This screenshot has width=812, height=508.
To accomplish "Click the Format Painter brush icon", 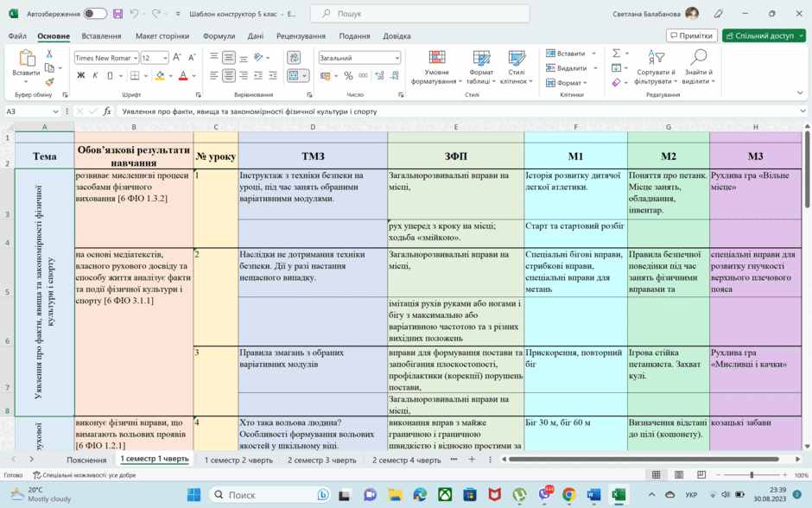I will (49, 82).
